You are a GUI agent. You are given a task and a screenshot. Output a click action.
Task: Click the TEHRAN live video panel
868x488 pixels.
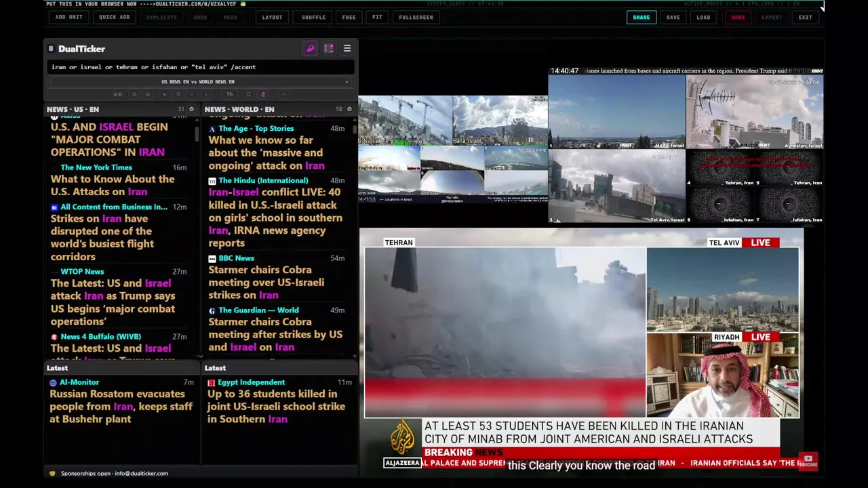click(505, 332)
